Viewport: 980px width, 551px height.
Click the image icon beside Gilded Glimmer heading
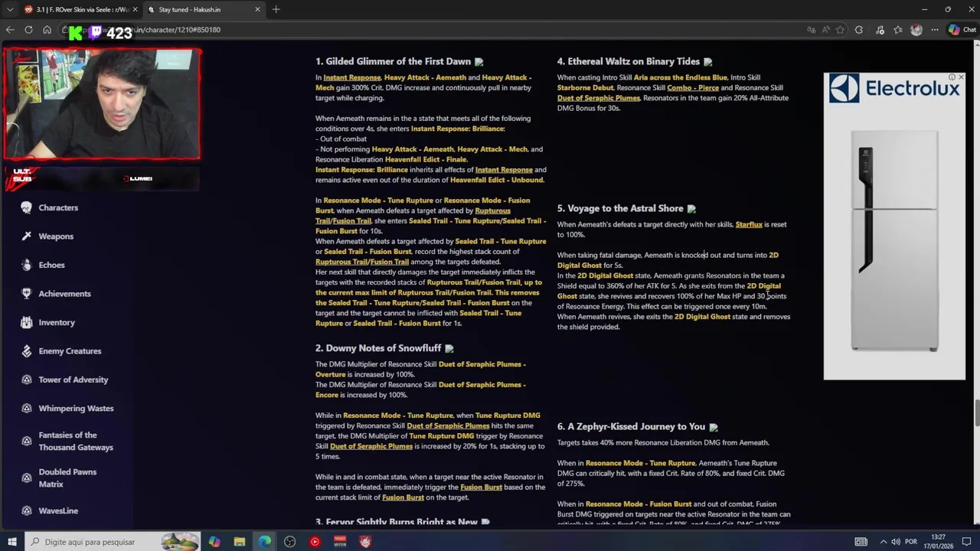[479, 62]
